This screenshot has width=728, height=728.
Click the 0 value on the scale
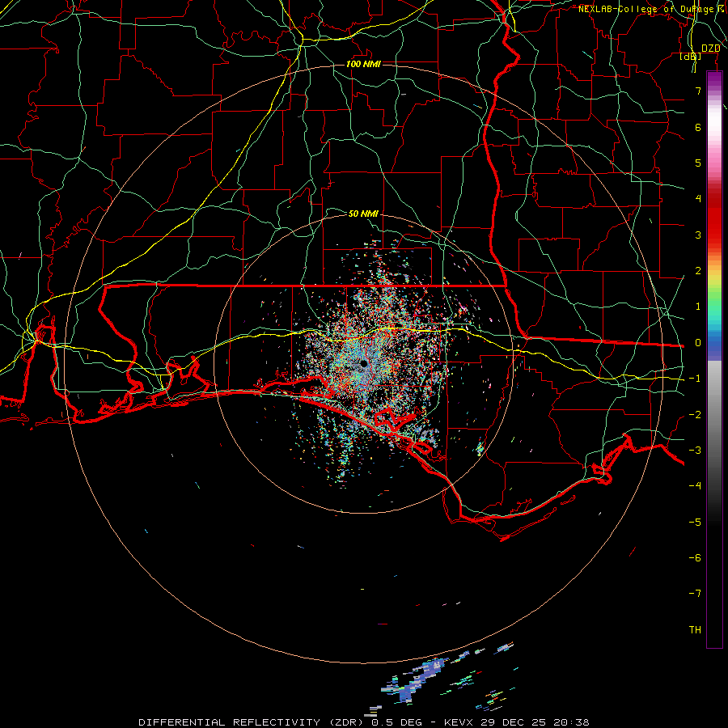698,343
